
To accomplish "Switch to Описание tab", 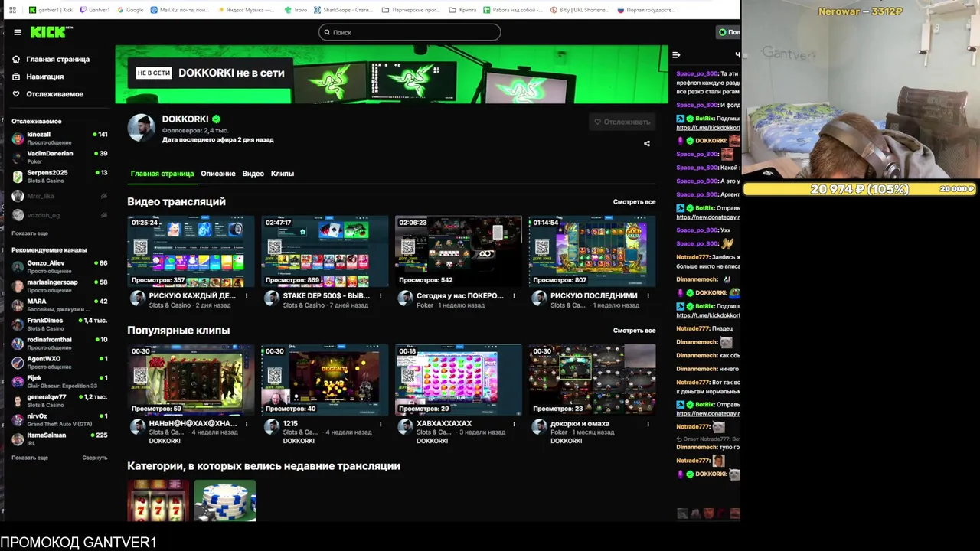I will [218, 174].
